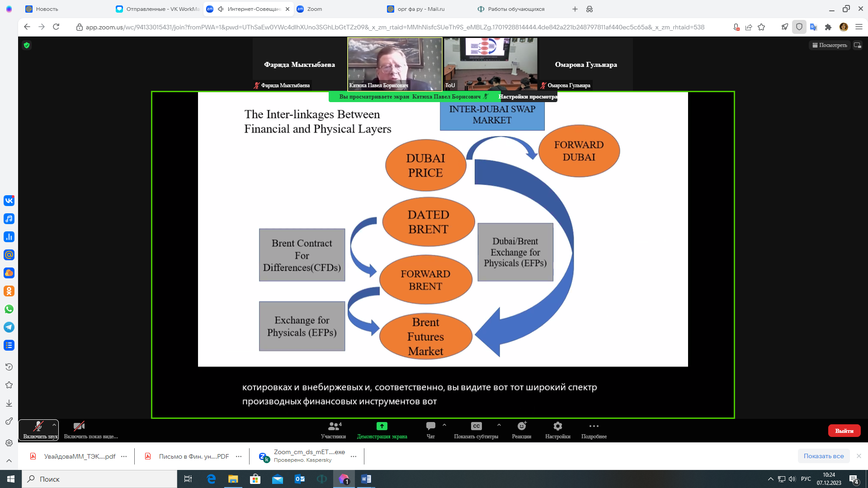This screenshot has height=488, width=868.
Task: Select the ToU participant video thumbnail
Action: pyautogui.click(x=491, y=63)
